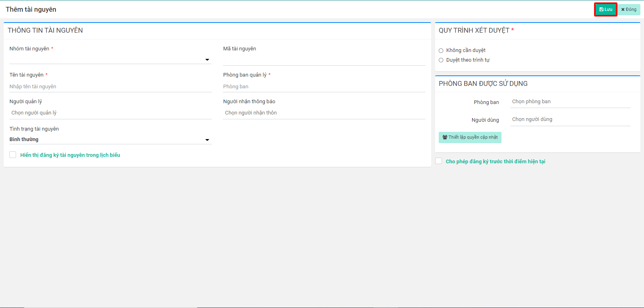Image resolution: width=644 pixels, height=308 pixels.
Task: Click the Thiết lập quyền cập nhật button
Action: tap(470, 137)
